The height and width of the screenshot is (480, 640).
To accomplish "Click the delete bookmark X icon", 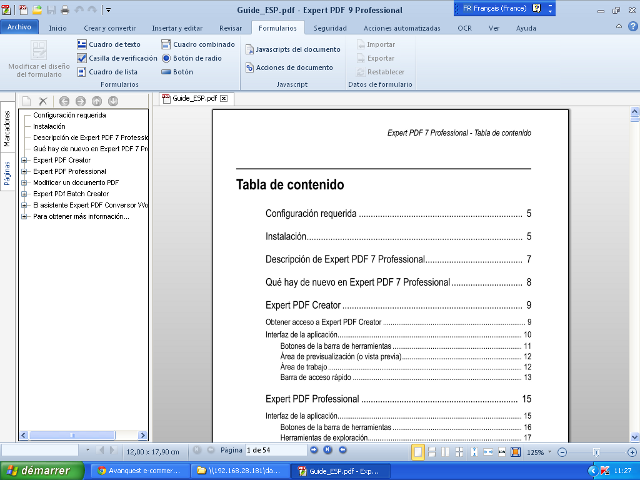I will [x=43, y=101].
